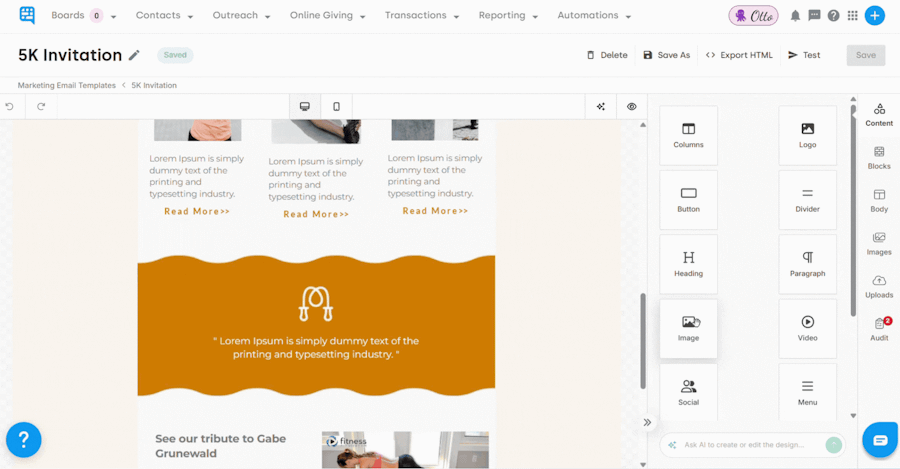
Task: Expand the Reporting dropdown menu
Action: coord(508,15)
